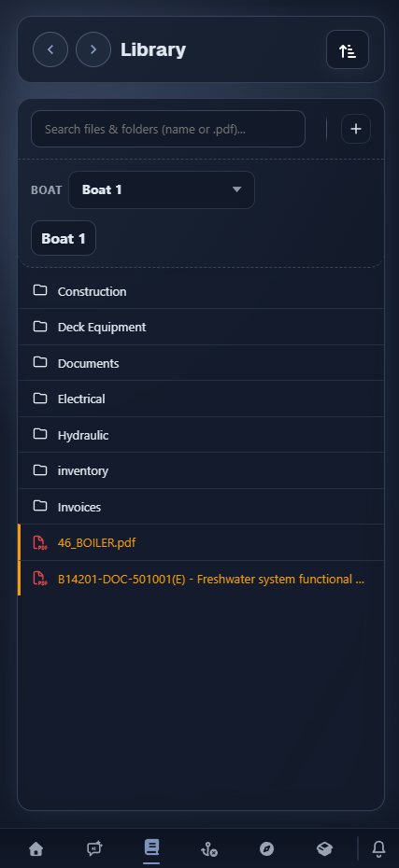Go forward with the right chevron button

coord(93,49)
